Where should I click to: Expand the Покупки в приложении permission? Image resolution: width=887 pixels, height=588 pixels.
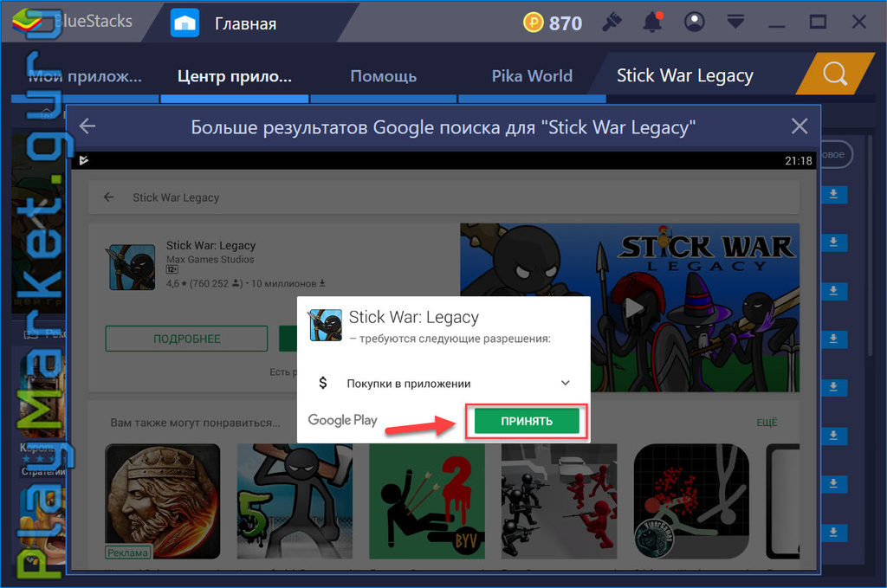point(565,383)
